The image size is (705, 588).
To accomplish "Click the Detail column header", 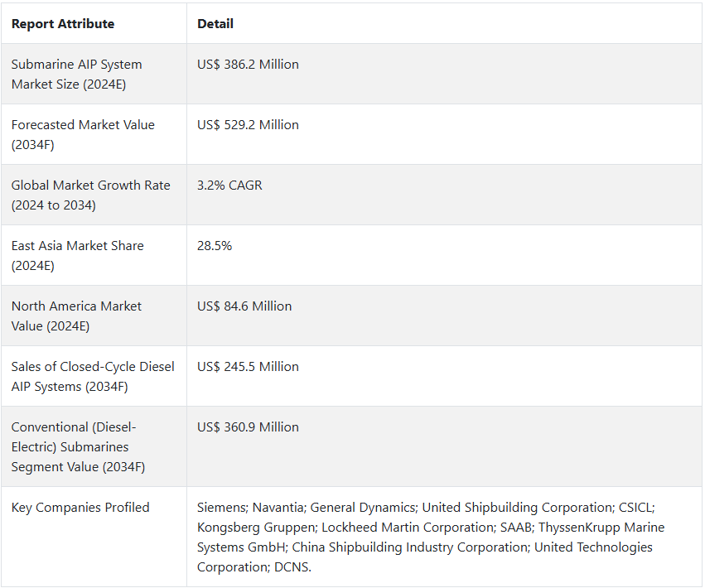I will pyautogui.click(x=215, y=24).
